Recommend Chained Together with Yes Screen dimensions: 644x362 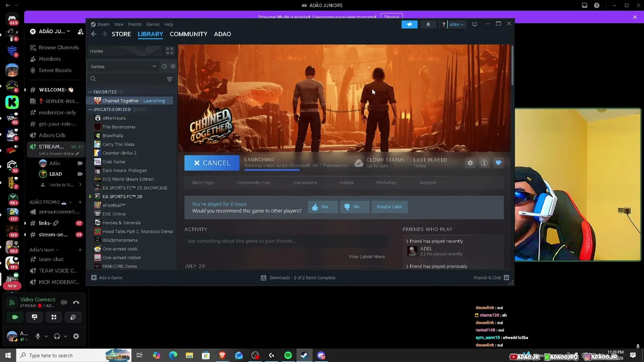(x=323, y=207)
